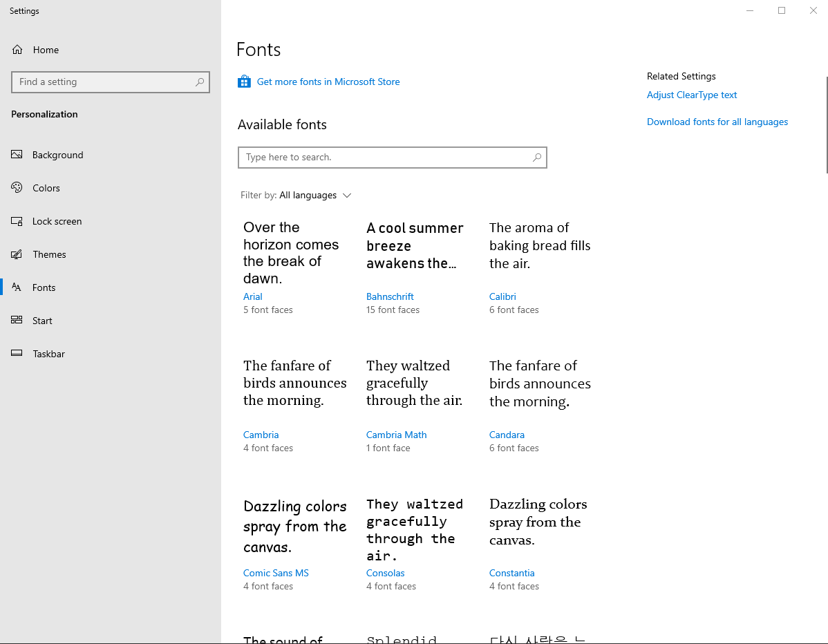Select the Comic Sans preview 'Dazzling colors spray'
The width and height of the screenshot is (828, 644).
pos(294,527)
